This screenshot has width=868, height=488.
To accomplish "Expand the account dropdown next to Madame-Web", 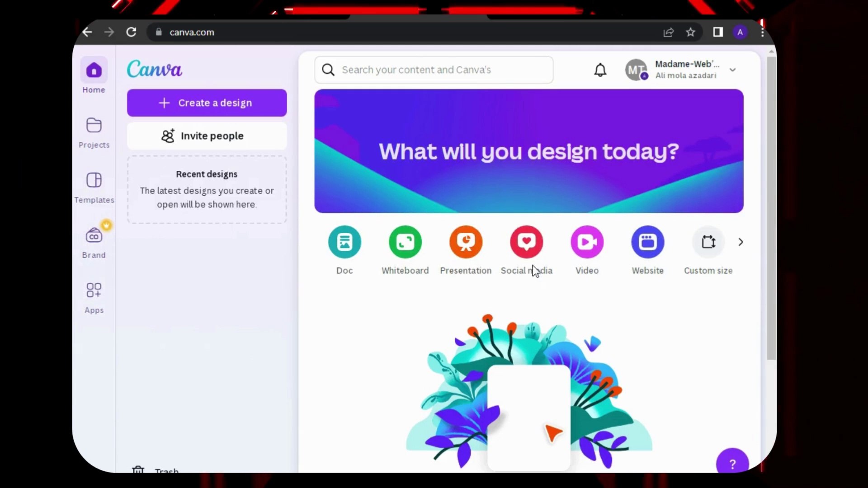I will pyautogui.click(x=733, y=70).
